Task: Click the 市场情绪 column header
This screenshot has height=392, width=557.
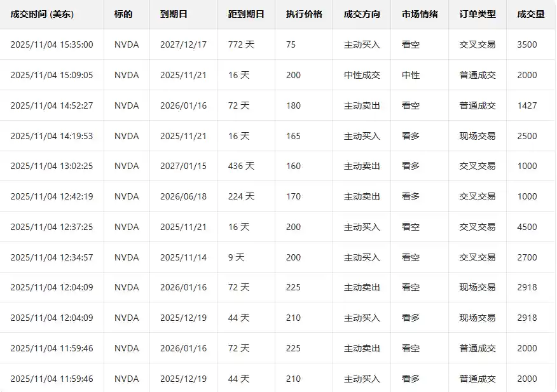Action: coord(420,14)
